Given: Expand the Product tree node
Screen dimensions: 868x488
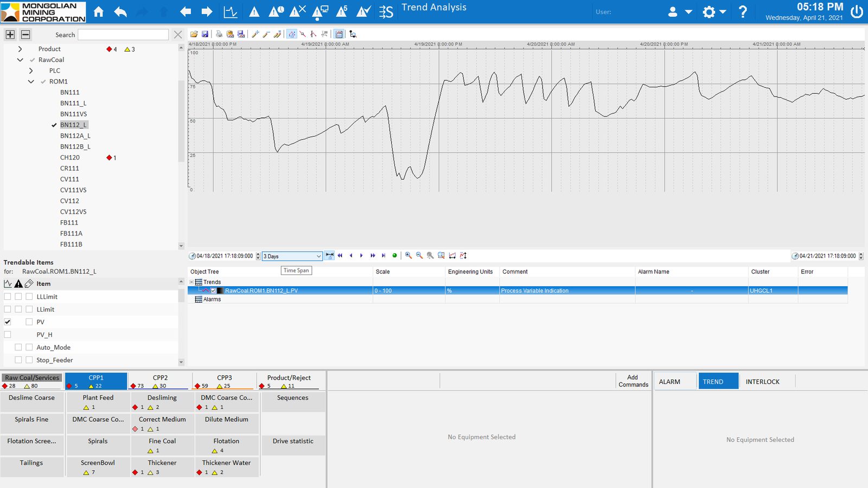Looking at the screenshot, I should pyautogui.click(x=20, y=49).
